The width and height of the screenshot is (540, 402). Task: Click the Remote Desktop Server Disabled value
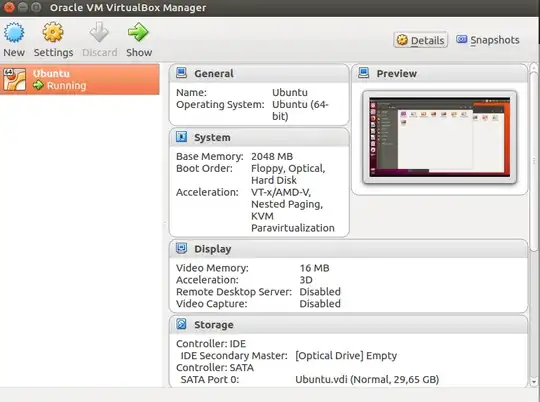(320, 292)
